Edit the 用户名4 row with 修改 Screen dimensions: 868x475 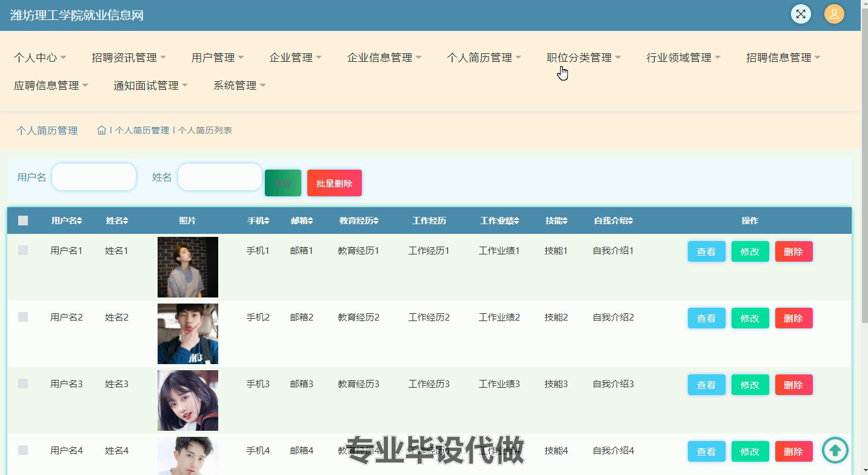750,451
